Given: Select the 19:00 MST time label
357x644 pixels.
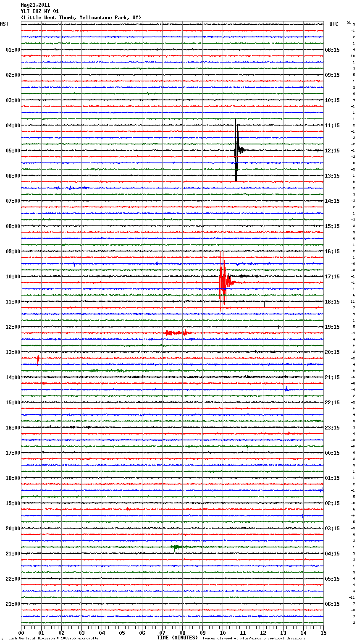Looking at the screenshot, I should [x=13, y=503].
